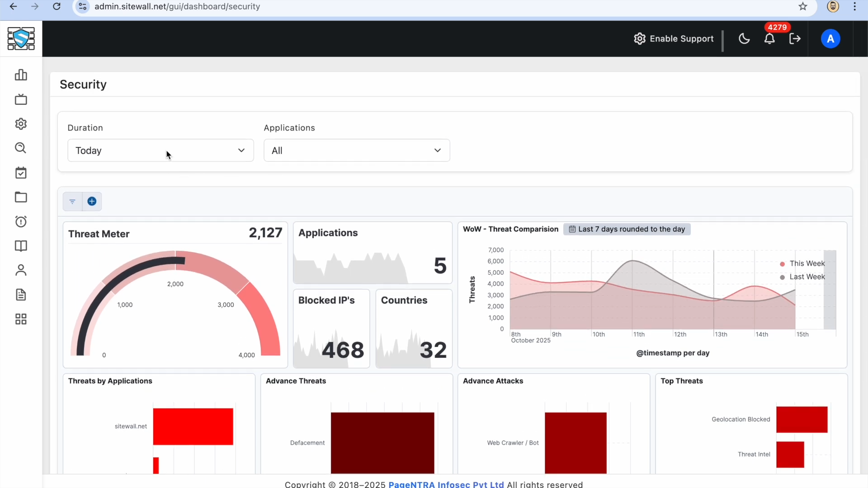This screenshot has width=868, height=488.
Task: Click browser back arrow
Action: pyautogui.click(x=13, y=6)
